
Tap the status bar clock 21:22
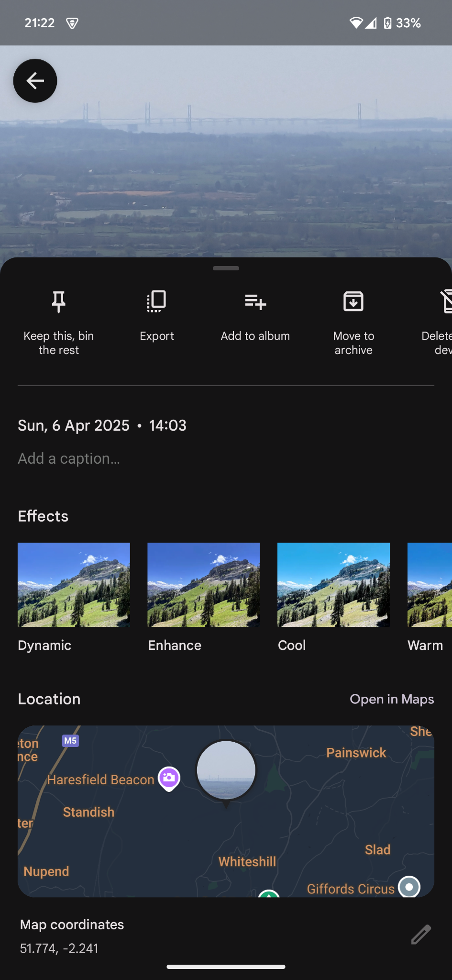[x=40, y=23]
